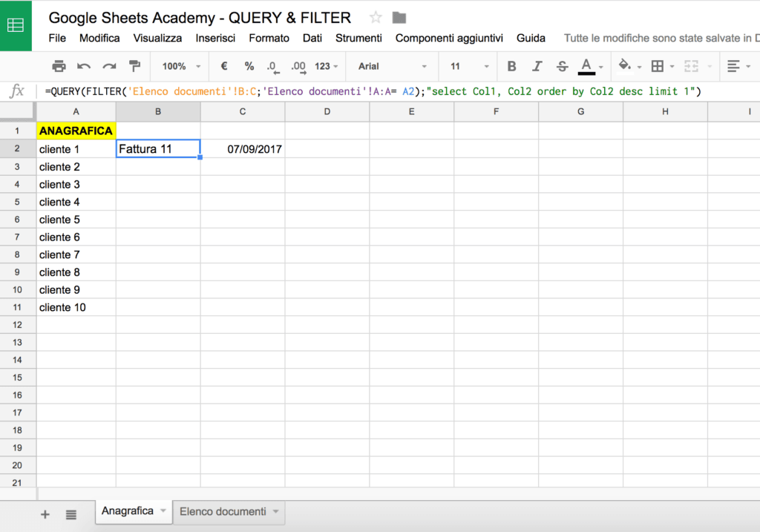
Task: Redo the last action
Action: point(109,66)
